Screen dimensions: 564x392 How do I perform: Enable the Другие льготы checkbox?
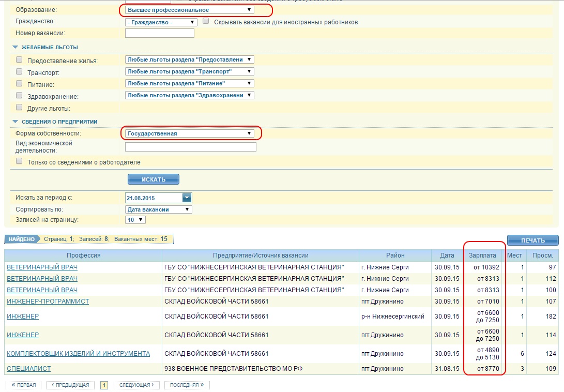[19, 107]
